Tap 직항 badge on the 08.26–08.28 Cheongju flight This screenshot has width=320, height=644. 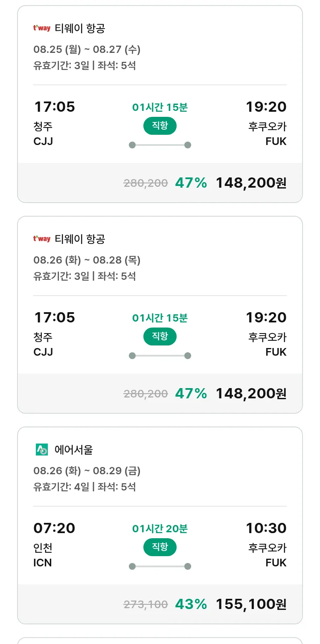click(x=160, y=337)
